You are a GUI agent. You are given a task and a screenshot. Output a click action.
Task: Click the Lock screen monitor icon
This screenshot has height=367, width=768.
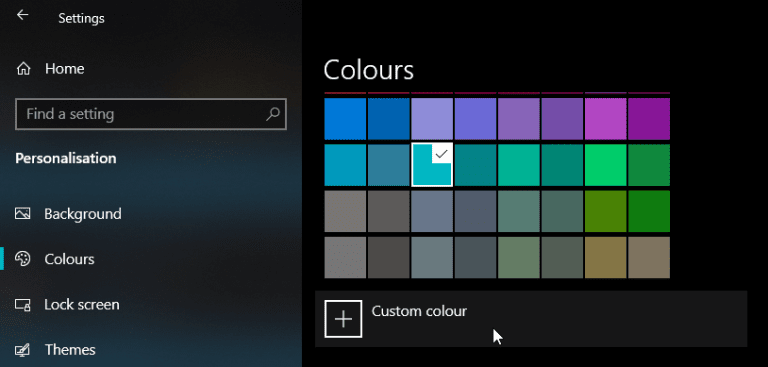point(23,305)
